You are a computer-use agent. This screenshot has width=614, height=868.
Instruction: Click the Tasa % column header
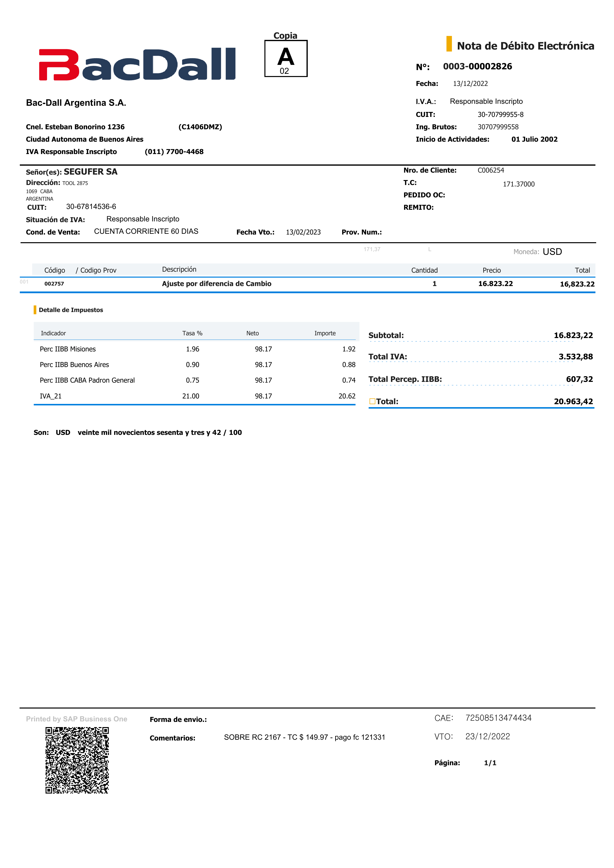[x=192, y=333]
